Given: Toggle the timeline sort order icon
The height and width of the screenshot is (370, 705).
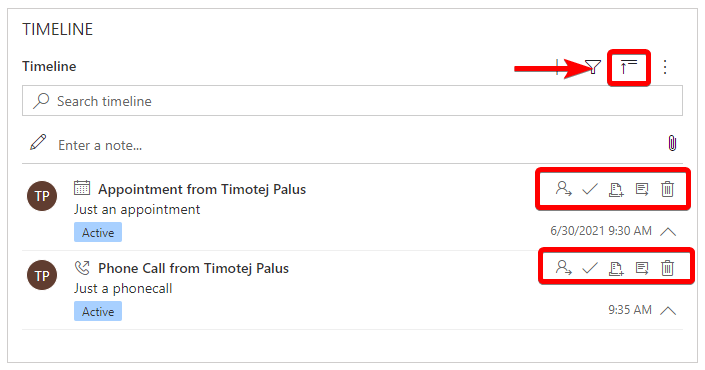Looking at the screenshot, I should coord(629,67).
